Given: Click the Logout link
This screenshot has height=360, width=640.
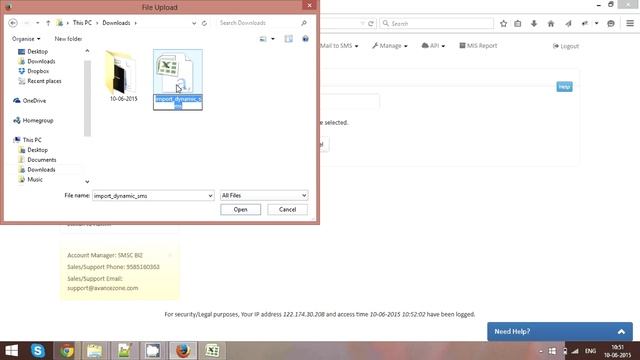Looking at the screenshot, I should (x=566, y=46).
